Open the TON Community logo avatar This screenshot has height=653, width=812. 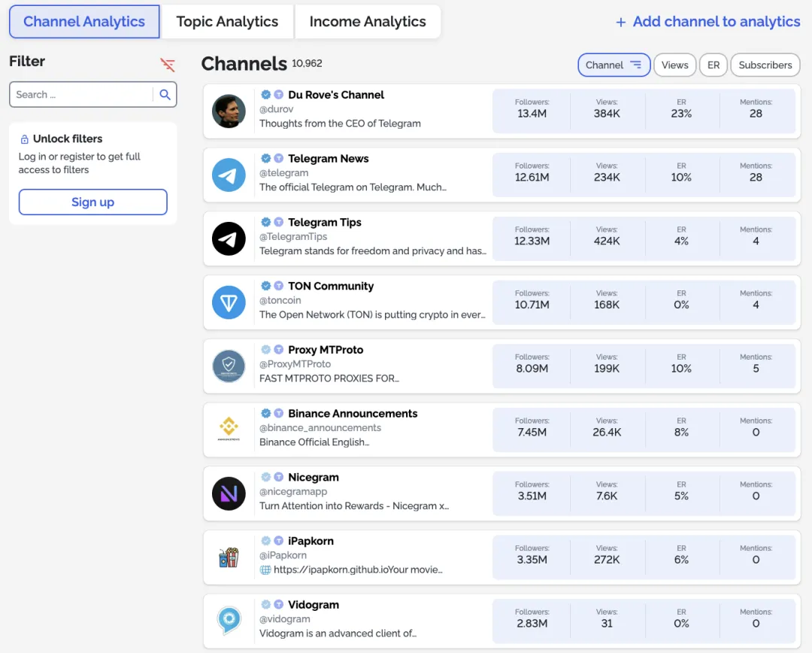click(x=229, y=302)
